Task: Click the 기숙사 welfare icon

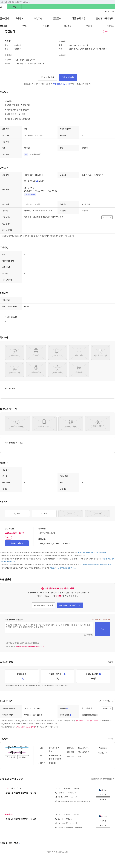Action: [36, 352]
